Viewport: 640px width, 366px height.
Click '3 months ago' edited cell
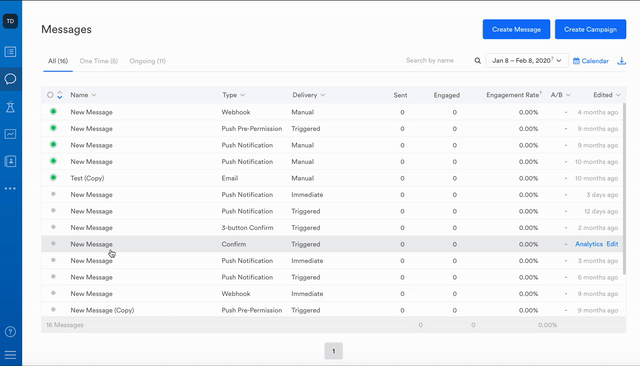pos(598,261)
